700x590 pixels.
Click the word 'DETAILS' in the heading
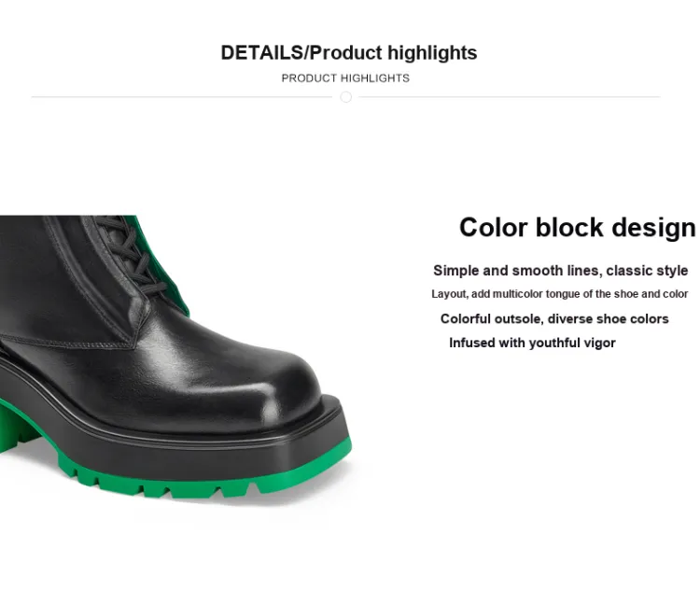click(262, 52)
